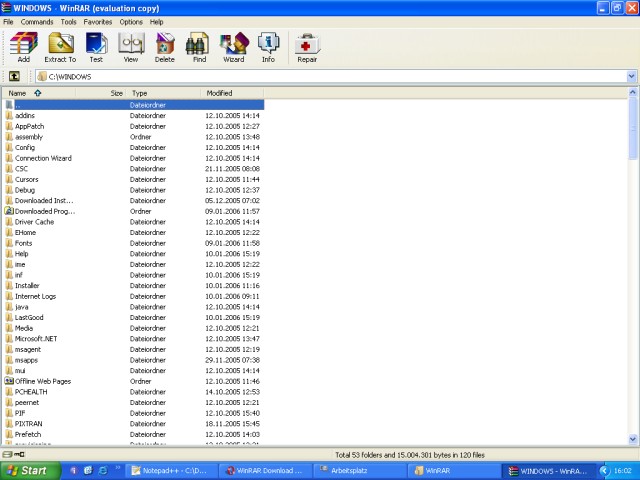
Task: Switch to Notepad++ taskbar button
Action: tap(171, 471)
